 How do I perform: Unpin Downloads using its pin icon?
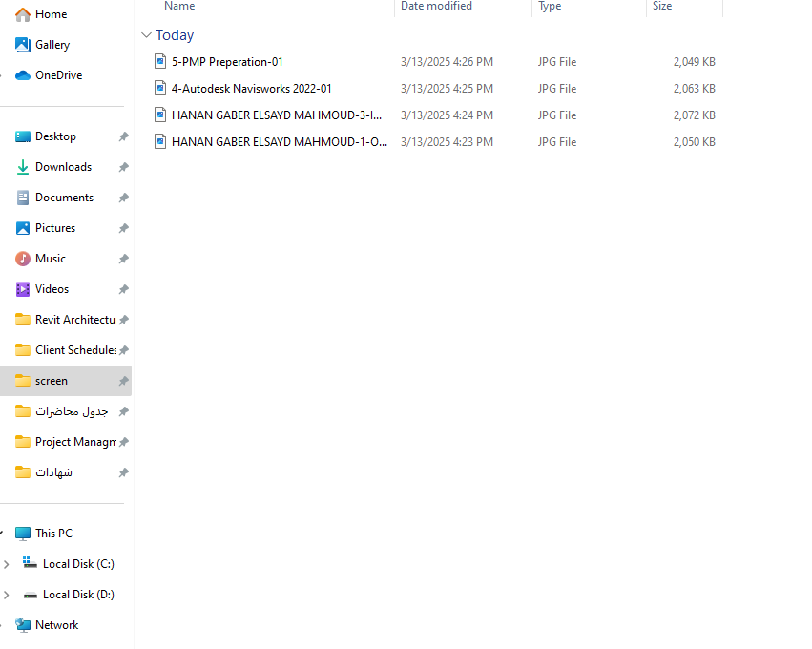click(x=123, y=167)
